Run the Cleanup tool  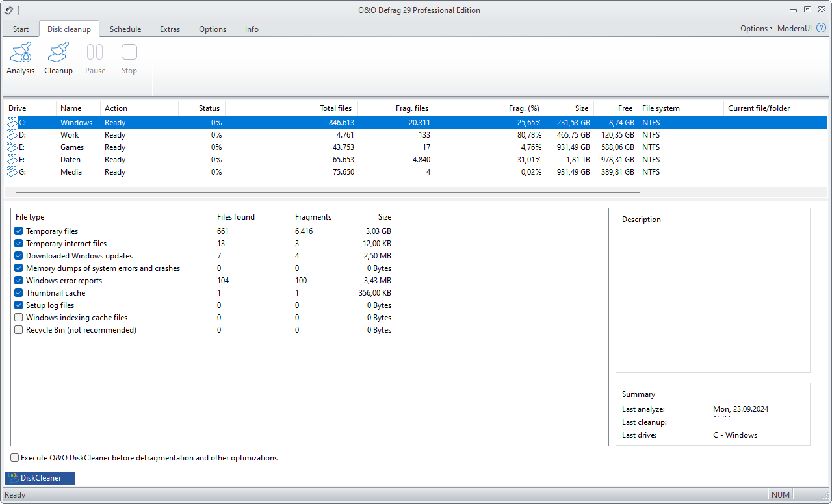58,59
